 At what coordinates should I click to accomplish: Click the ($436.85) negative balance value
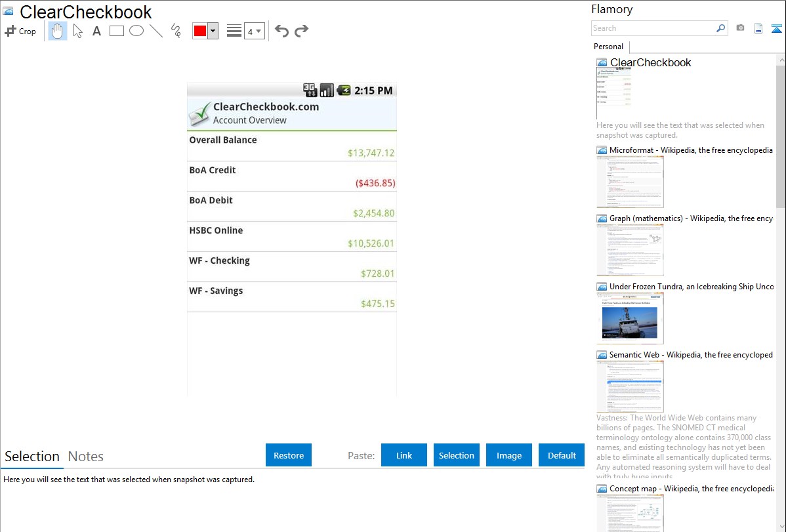(x=375, y=183)
